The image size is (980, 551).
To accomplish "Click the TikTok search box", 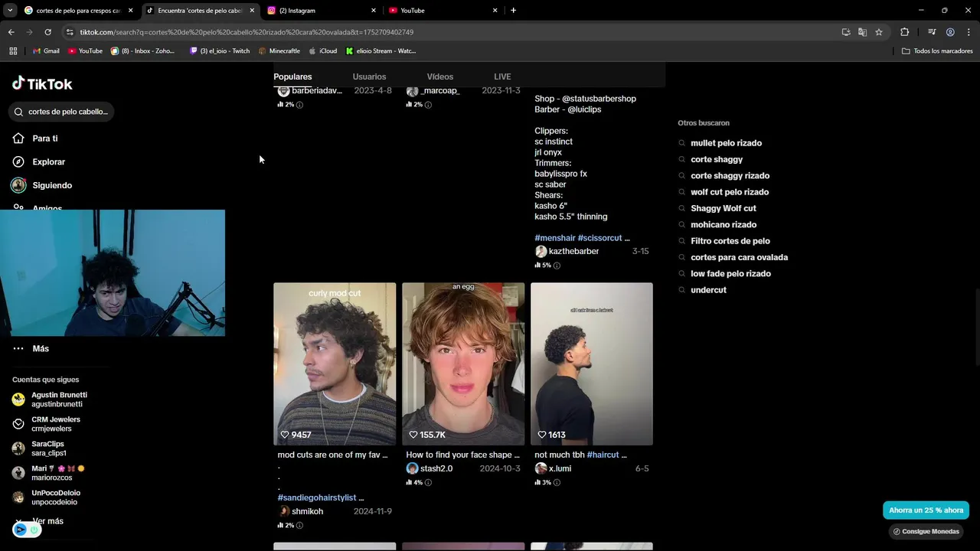I will (x=61, y=112).
